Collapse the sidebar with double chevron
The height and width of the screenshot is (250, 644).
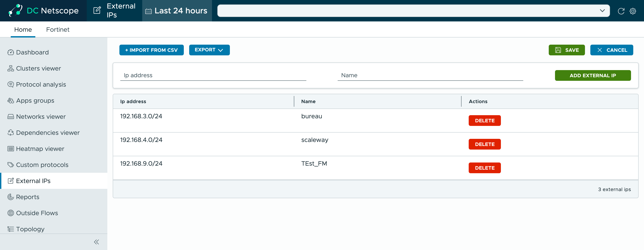point(97,242)
